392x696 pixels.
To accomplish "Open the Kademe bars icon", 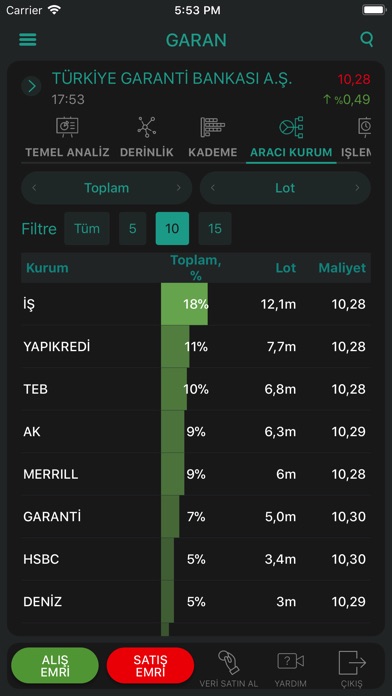I will pyautogui.click(x=212, y=127).
